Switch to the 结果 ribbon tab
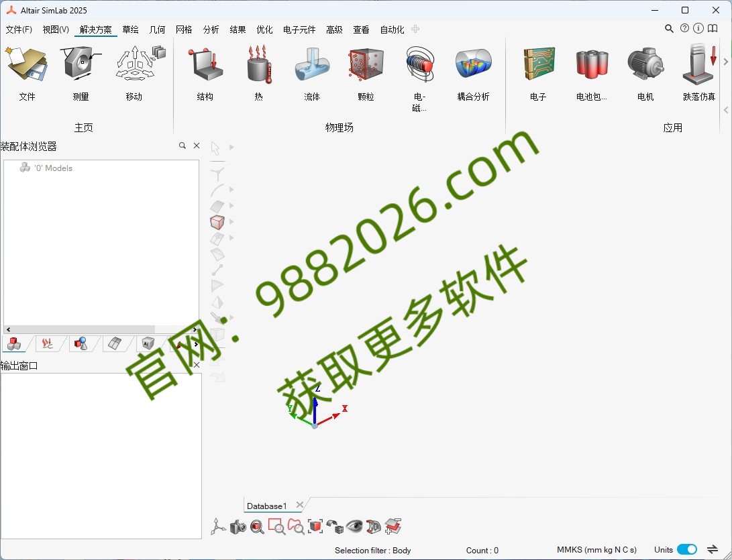Viewport: 732px width, 560px height. tap(238, 30)
